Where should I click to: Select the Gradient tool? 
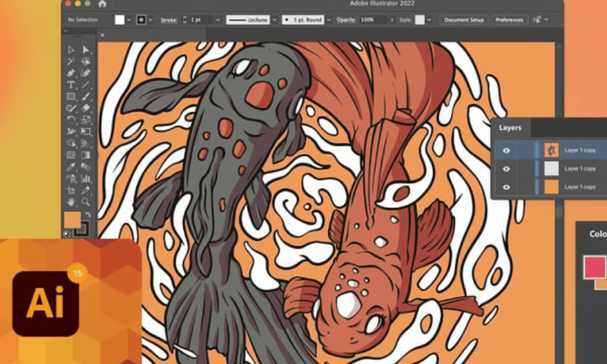85,155
